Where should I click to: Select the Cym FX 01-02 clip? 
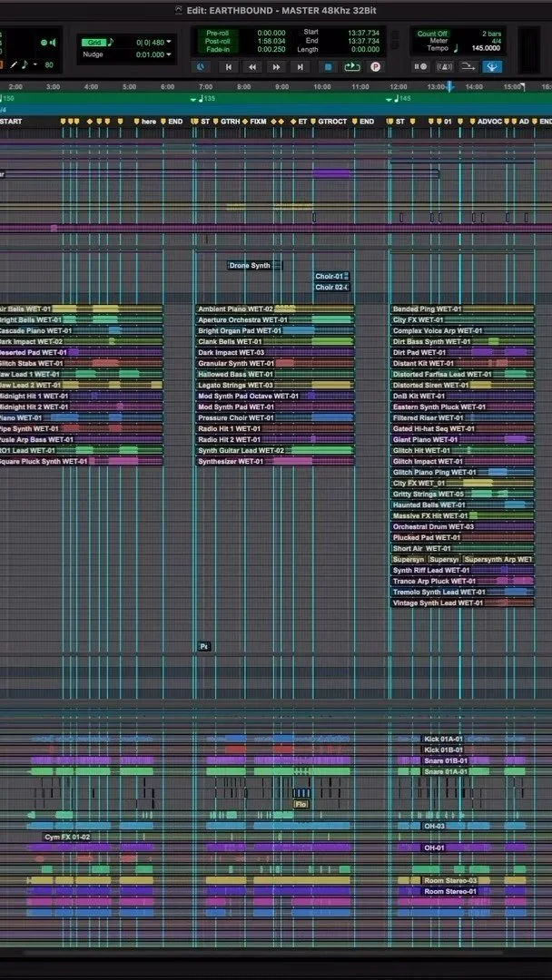pyautogui.click(x=67, y=837)
